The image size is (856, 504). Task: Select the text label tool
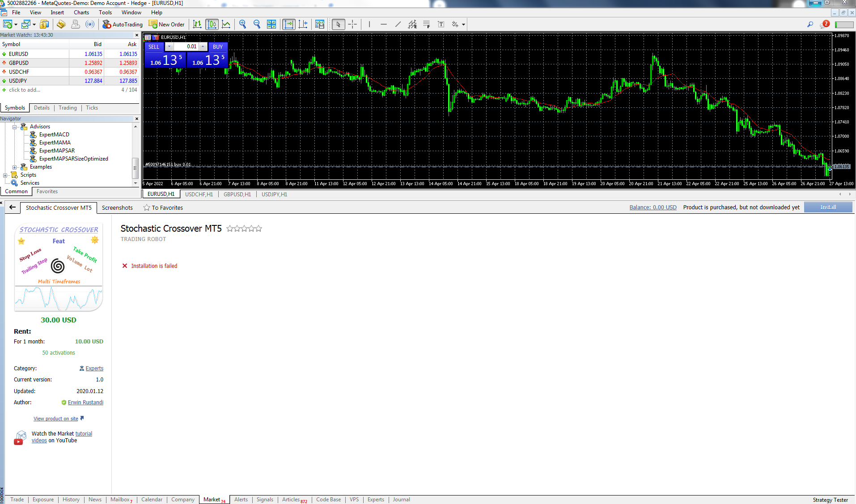point(441,24)
